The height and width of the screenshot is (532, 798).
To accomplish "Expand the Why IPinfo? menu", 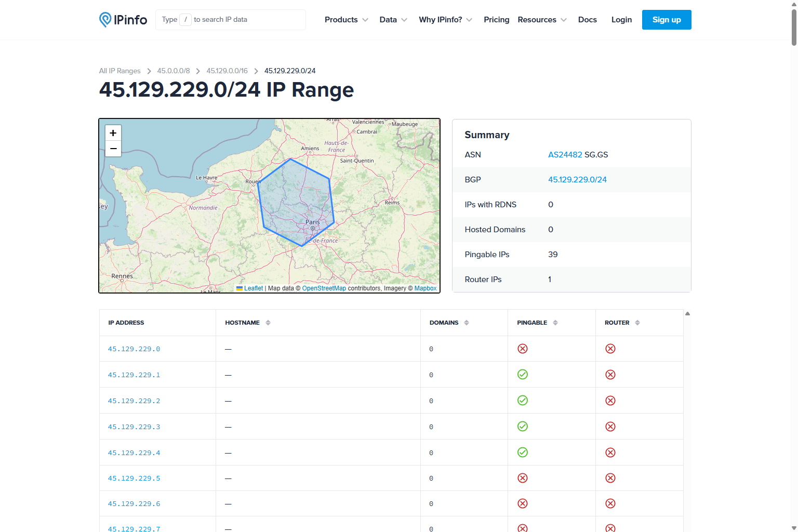I will point(445,20).
